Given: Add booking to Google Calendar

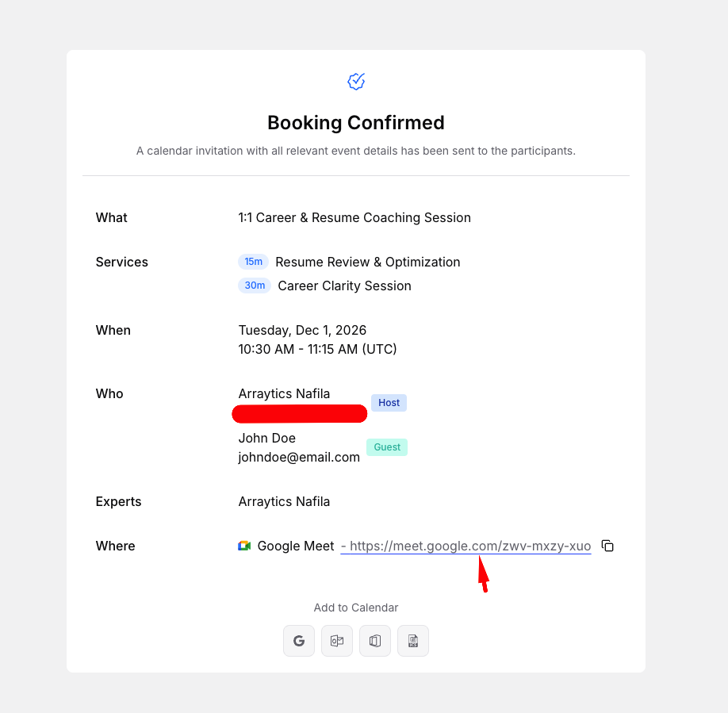Looking at the screenshot, I should [x=299, y=641].
